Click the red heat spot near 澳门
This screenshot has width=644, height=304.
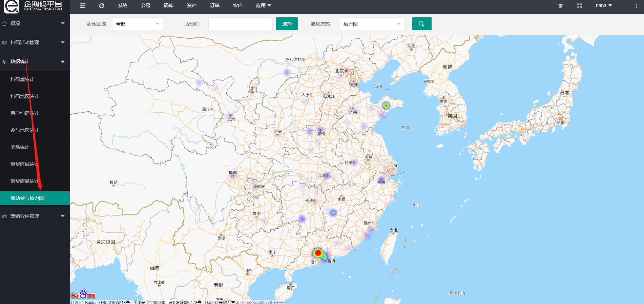(318, 253)
